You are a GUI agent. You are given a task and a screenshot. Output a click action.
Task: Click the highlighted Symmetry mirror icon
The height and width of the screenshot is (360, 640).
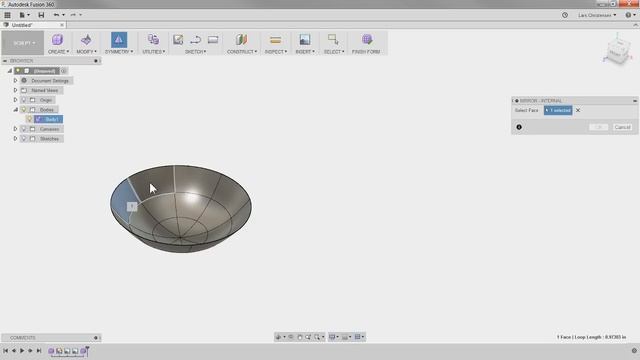point(119,40)
